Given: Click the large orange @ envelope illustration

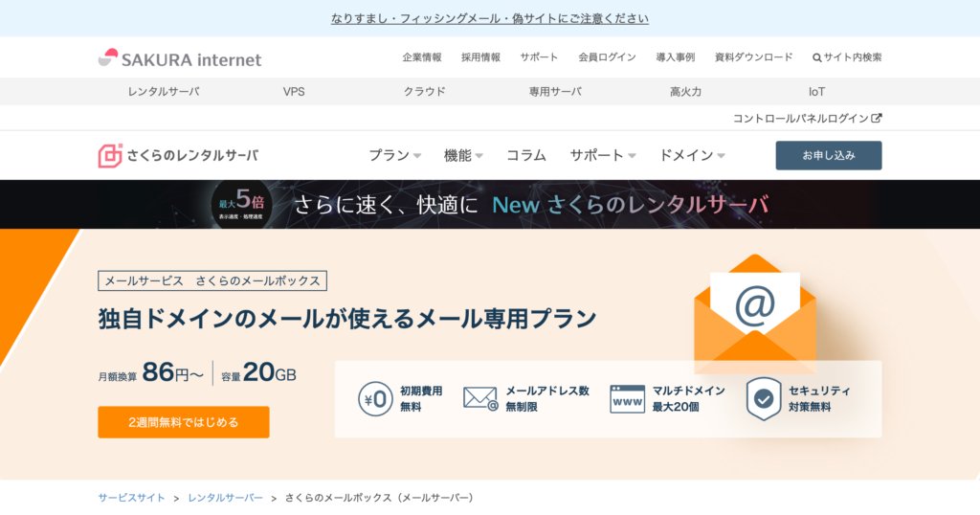Looking at the screenshot, I should point(755,314).
